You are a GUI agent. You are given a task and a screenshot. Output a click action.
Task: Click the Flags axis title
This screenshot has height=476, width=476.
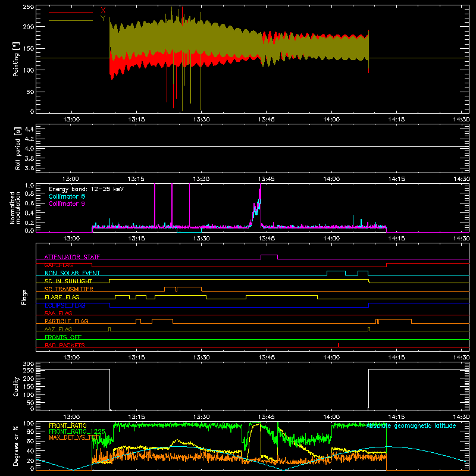(24, 297)
